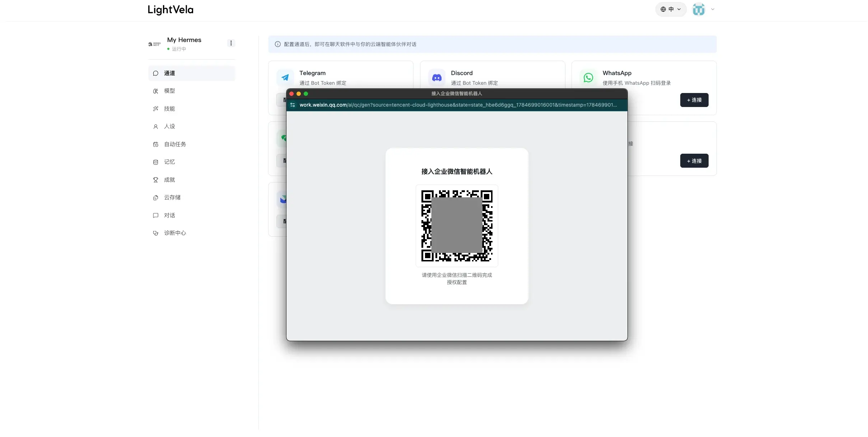Open the 模型 model sidebar item
The height and width of the screenshot is (437, 868).
191,91
